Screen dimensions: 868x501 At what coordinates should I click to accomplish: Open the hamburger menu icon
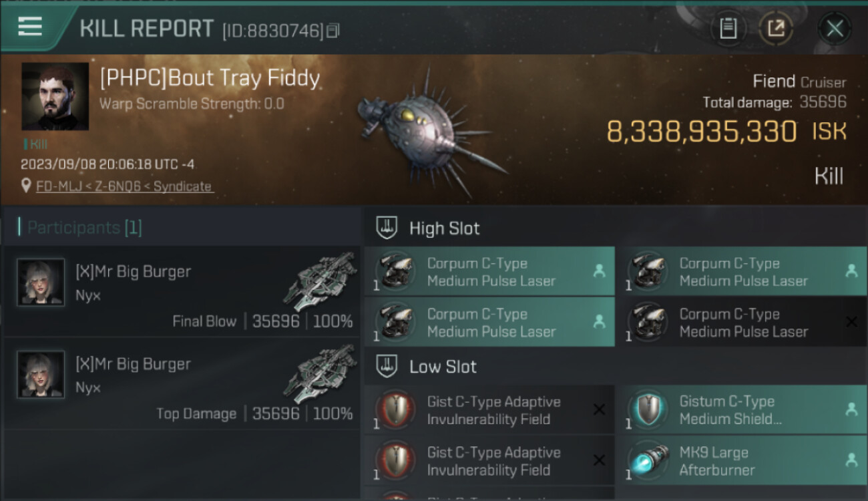pos(30,27)
